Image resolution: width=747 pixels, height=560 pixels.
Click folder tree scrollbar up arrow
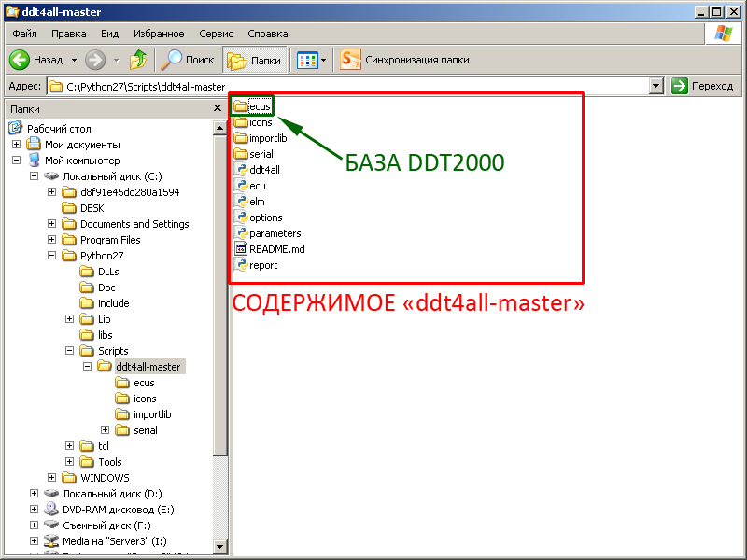(219, 128)
